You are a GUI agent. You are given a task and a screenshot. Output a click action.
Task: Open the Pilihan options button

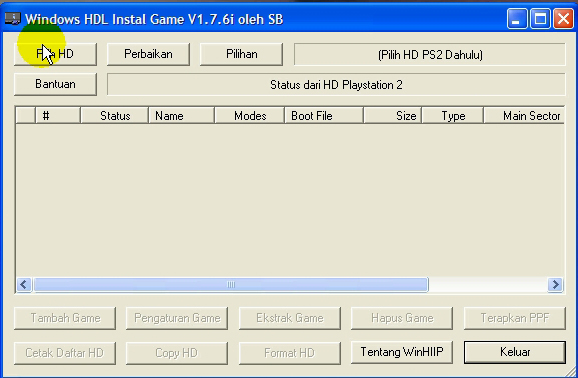point(241,54)
